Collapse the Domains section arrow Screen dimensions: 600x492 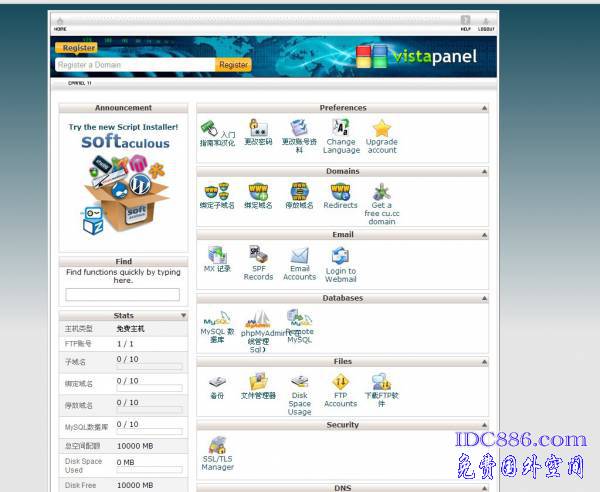485,171
